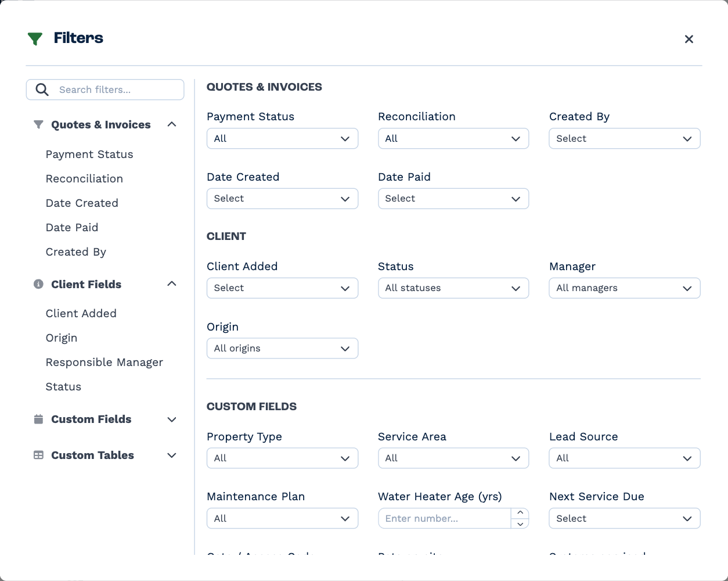Select Quotes & Invoices sidebar heading

coord(101,124)
